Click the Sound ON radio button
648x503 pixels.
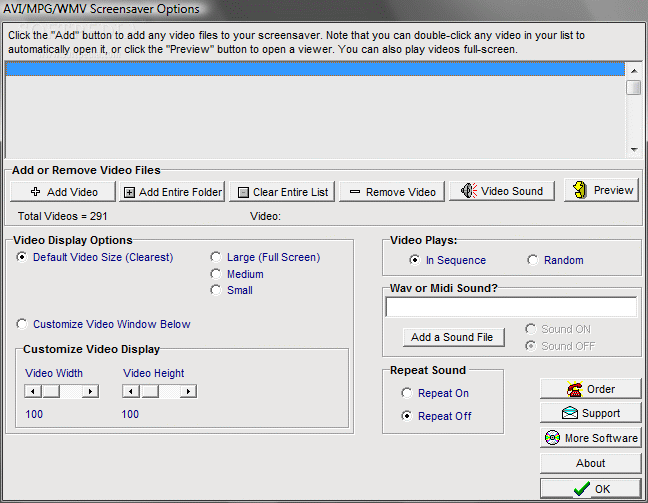(530, 329)
